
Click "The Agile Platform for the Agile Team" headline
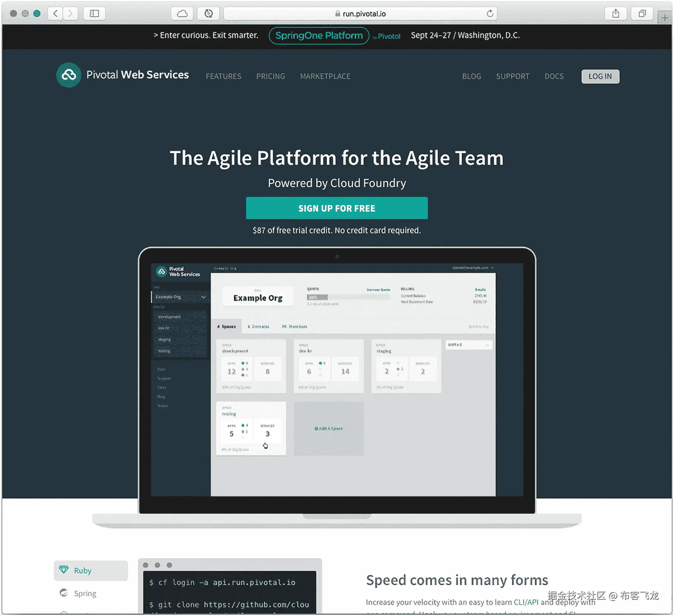coord(337,158)
